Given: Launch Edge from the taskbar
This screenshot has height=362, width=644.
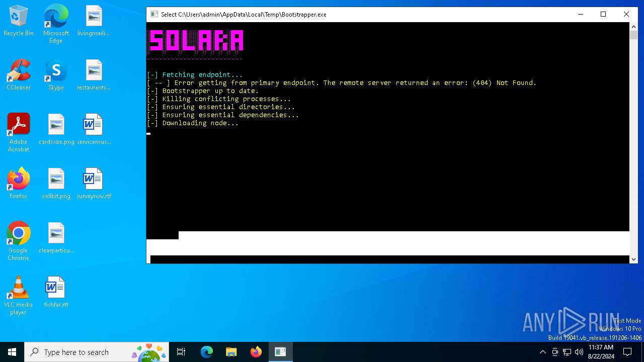Looking at the screenshot, I should [207, 352].
